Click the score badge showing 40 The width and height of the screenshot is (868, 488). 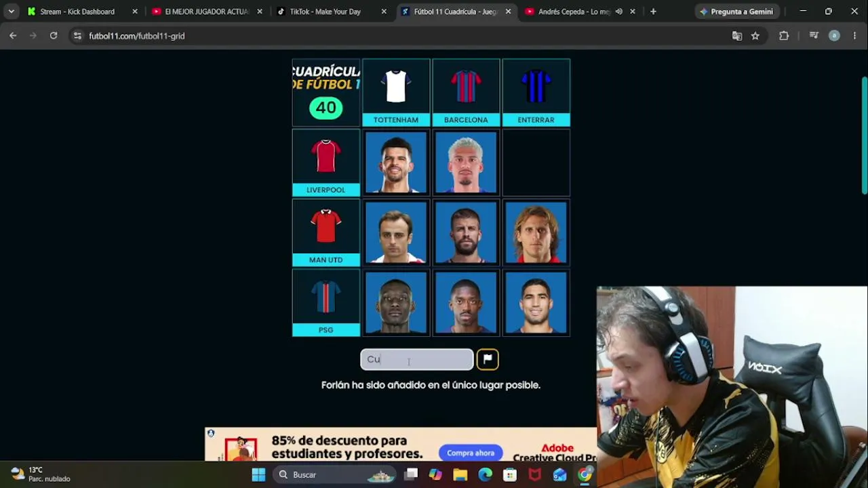point(325,108)
